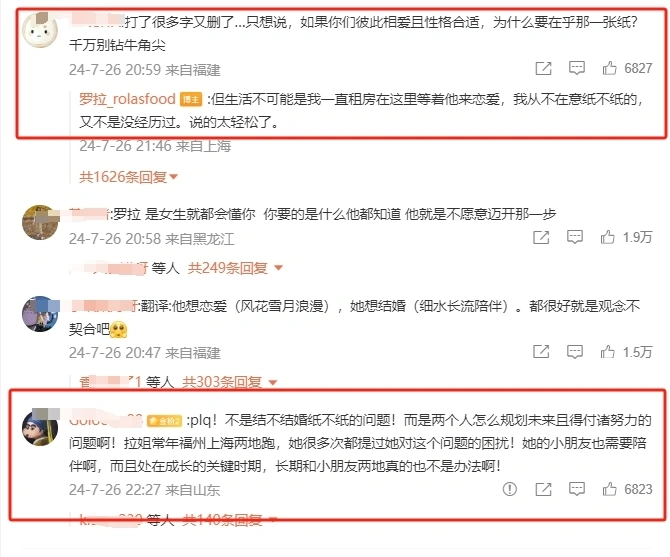Like the comment with 1.5万 likes
The height and width of the screenshot is (557, 670).
tap(626, 352)
